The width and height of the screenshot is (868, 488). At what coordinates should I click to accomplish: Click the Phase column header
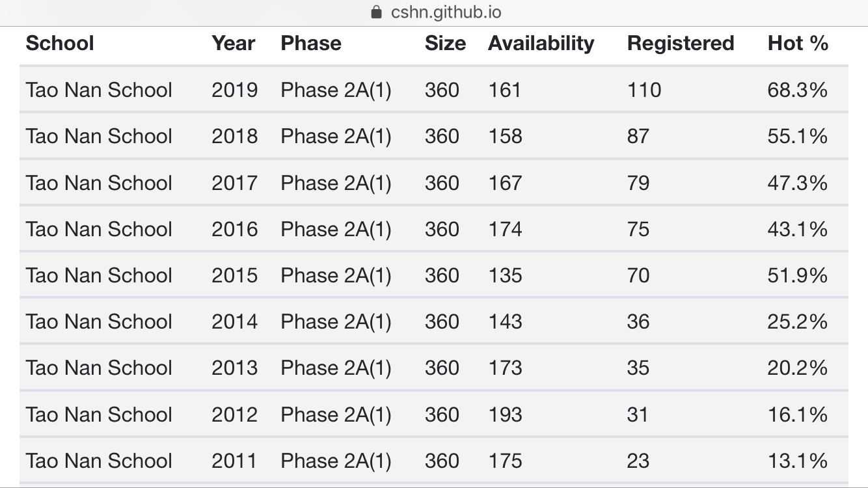point(311,44)
